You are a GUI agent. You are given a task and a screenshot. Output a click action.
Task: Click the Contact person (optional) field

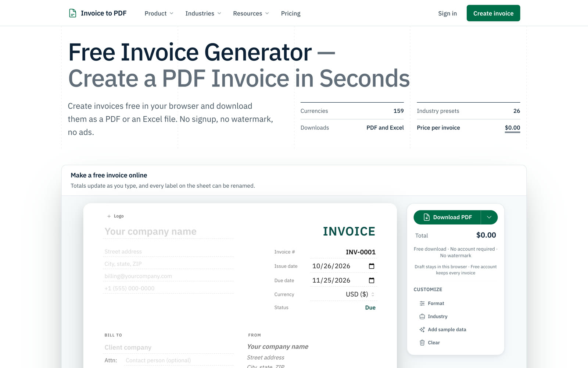pos(179,360)
